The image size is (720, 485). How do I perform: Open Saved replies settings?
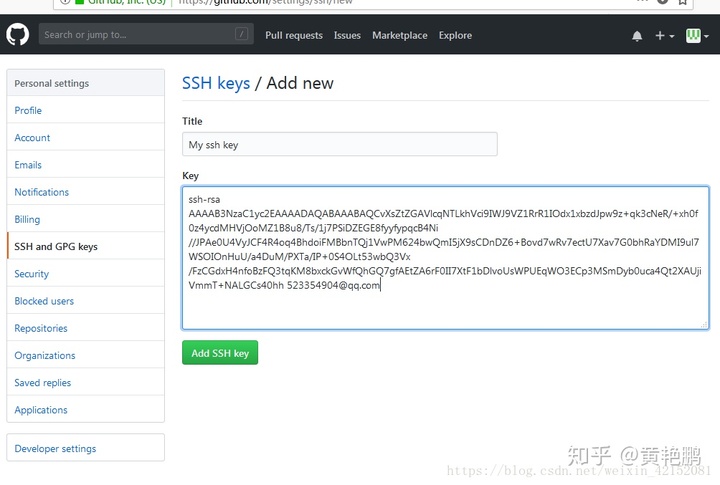[x=85, y=382]
